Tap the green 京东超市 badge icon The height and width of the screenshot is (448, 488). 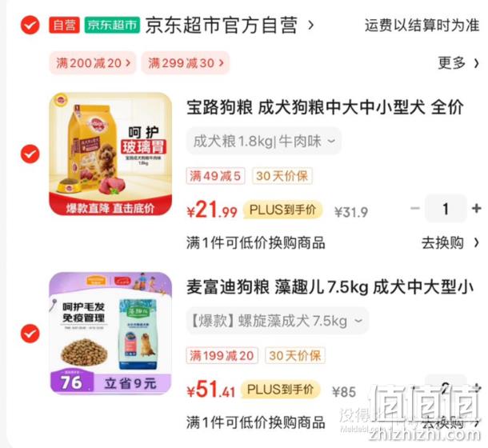click(x=112, y=25)
